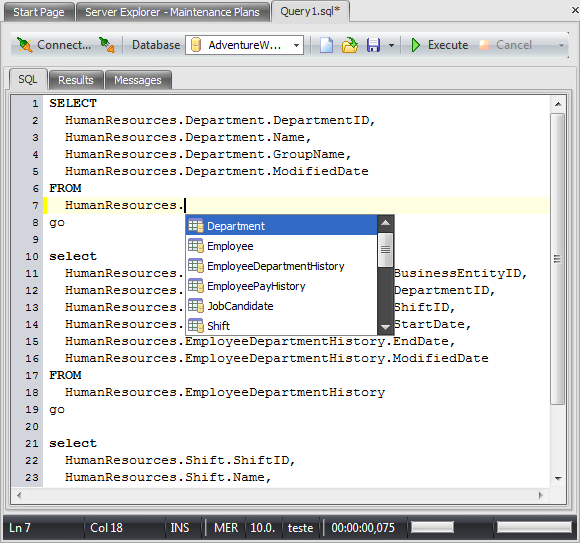Create a new query document
This screenshot has width=580, height=543.
click(326, 45)
